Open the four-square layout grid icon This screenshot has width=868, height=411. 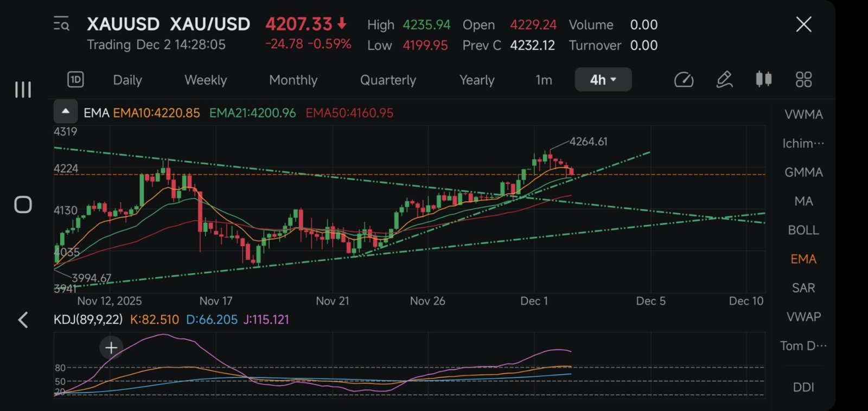(x=803, y=80)
